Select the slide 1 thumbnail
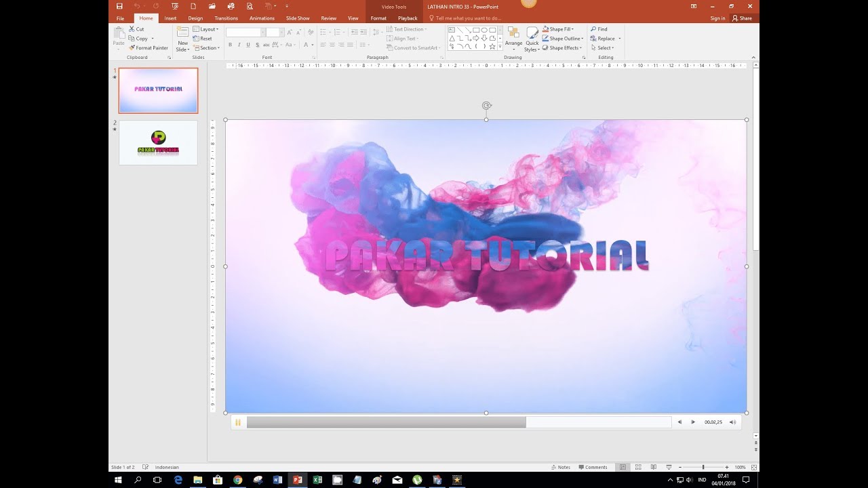This screenshot has height=488, width=868. click(158, 90)
